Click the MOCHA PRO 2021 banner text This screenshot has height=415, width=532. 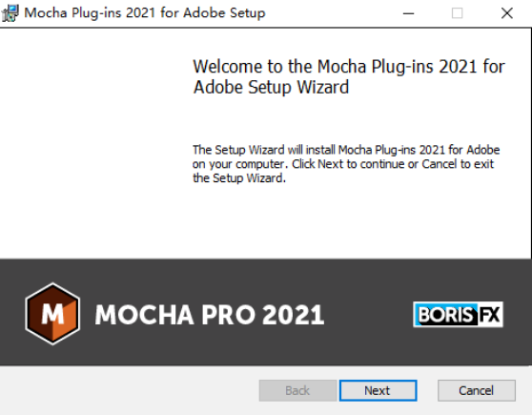pos(210,315)
